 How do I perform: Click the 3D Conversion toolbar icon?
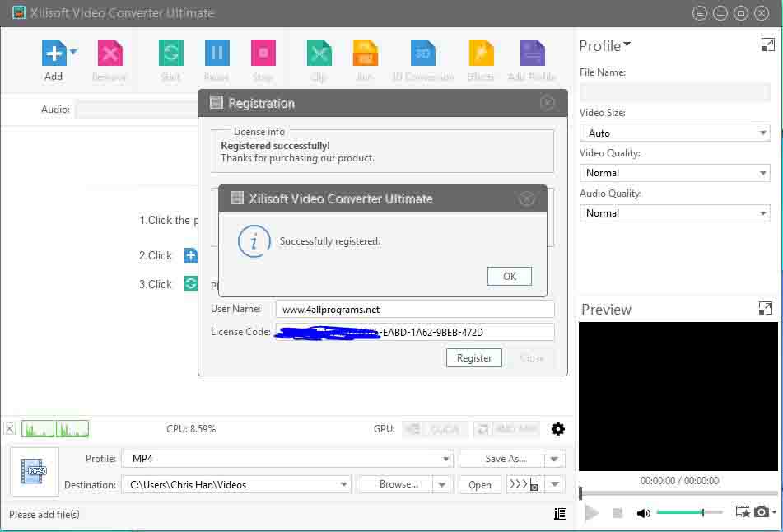coord(423,53)
